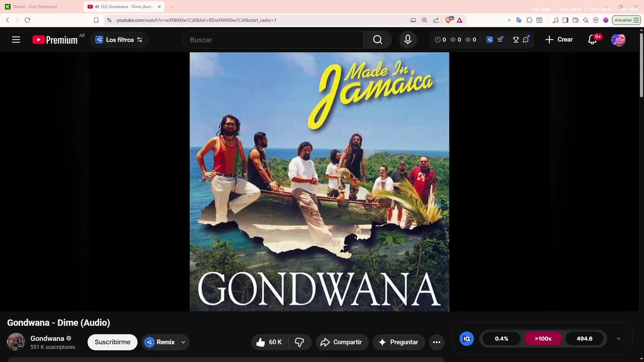Start voice search with microphone
This screenshot has height=362, width=644.
pyautogui.click(x=408, y=40)
